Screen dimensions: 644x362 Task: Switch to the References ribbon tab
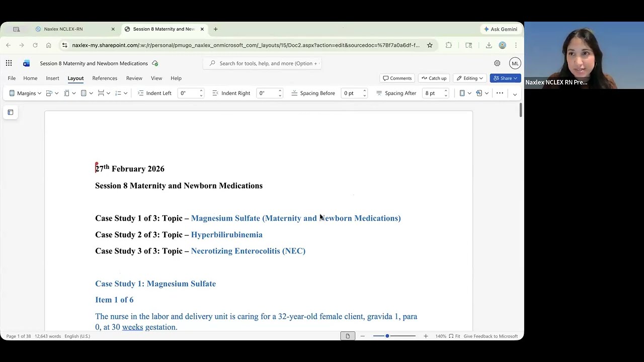(105, 78)
